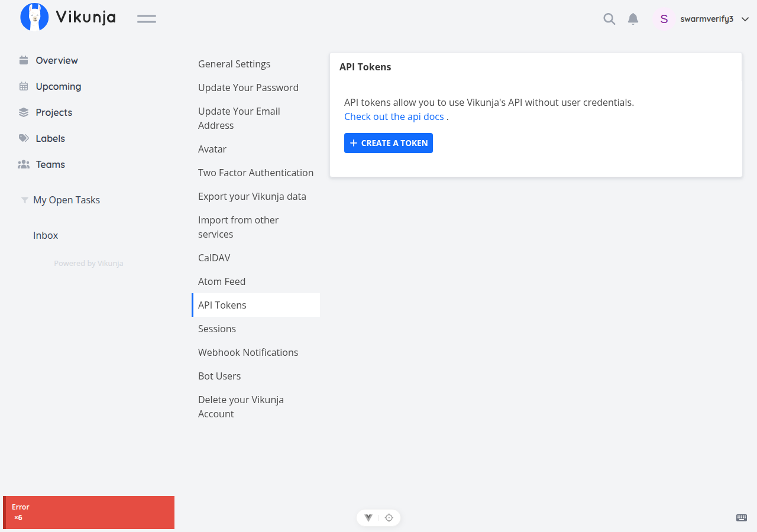
Task: Go to Overview
Action: pos(57,60)
